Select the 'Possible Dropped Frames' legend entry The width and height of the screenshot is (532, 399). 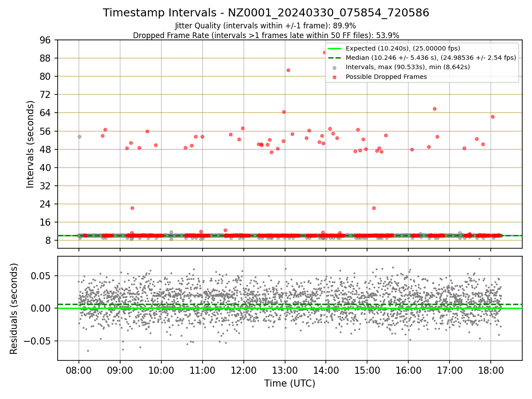[x=386, y=77]
